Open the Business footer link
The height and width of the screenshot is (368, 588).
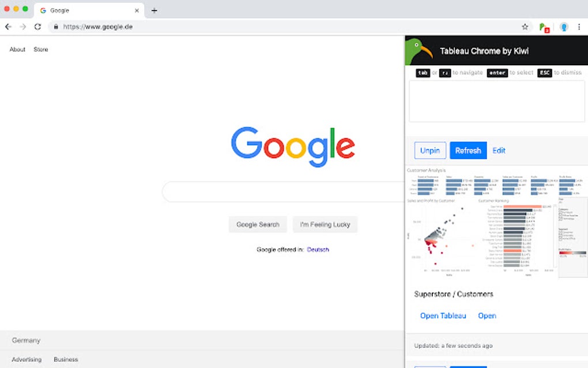point(66,359)
